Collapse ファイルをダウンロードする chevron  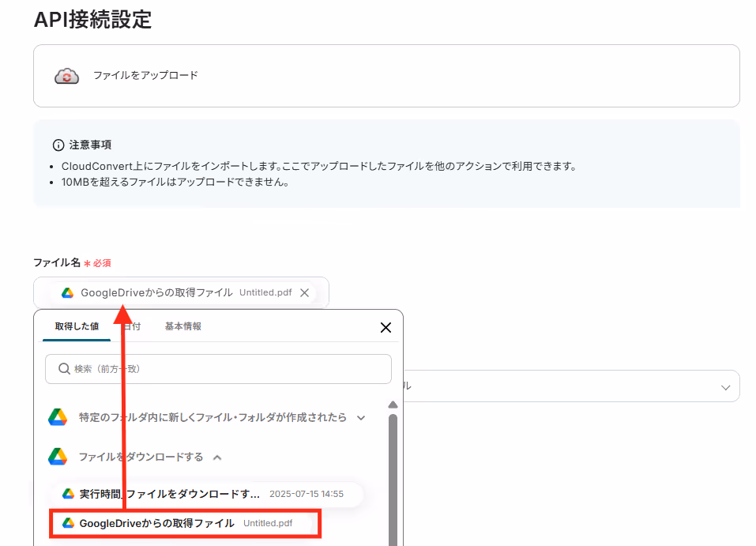click(217, 458)
